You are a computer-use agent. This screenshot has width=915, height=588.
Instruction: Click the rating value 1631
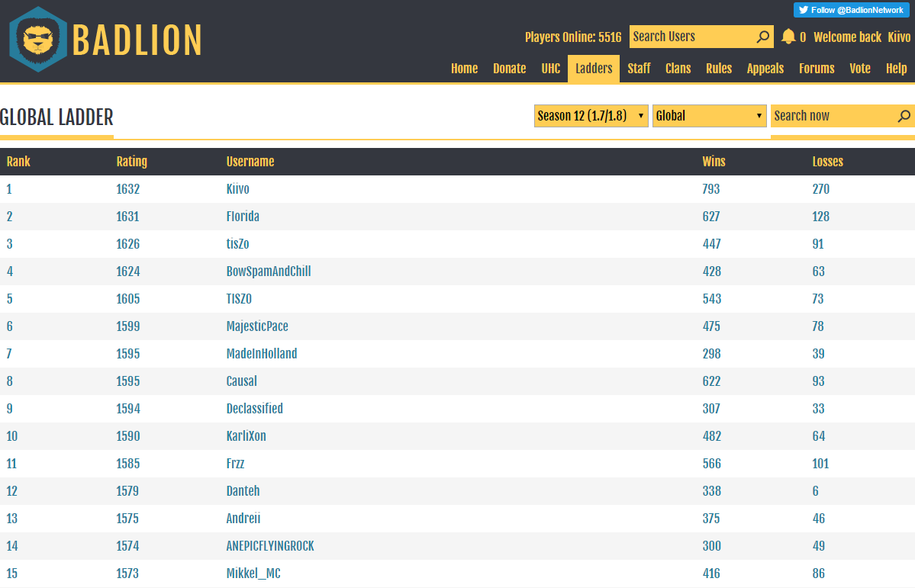tap(127, 217)
